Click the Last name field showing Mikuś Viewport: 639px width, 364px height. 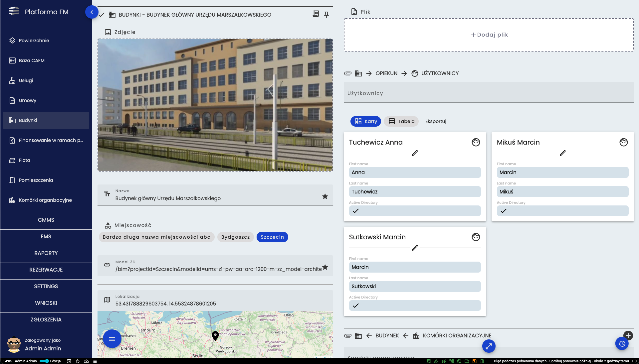[x=562, y=191]
